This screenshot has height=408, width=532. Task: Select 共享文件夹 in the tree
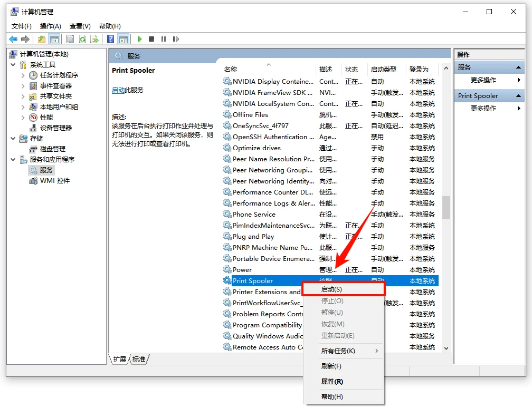click(56, 96)
